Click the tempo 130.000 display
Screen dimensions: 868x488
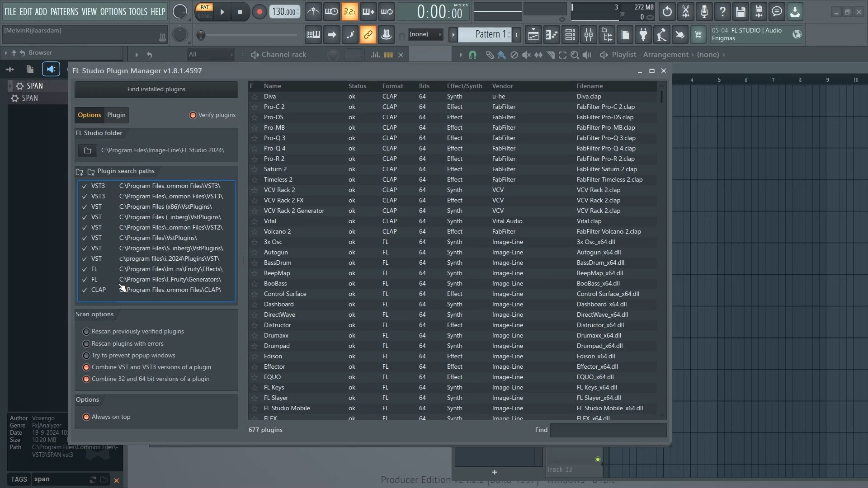[x=284, y=12]
